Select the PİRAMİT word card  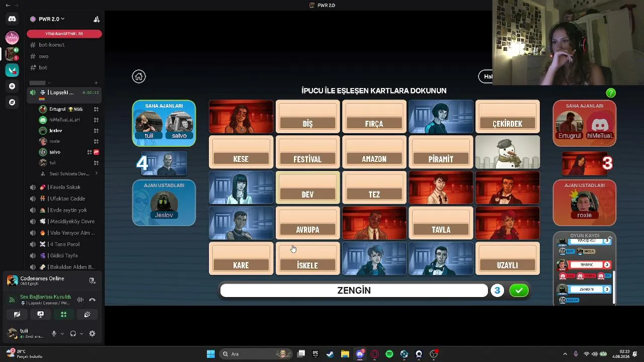coord(441,152)
